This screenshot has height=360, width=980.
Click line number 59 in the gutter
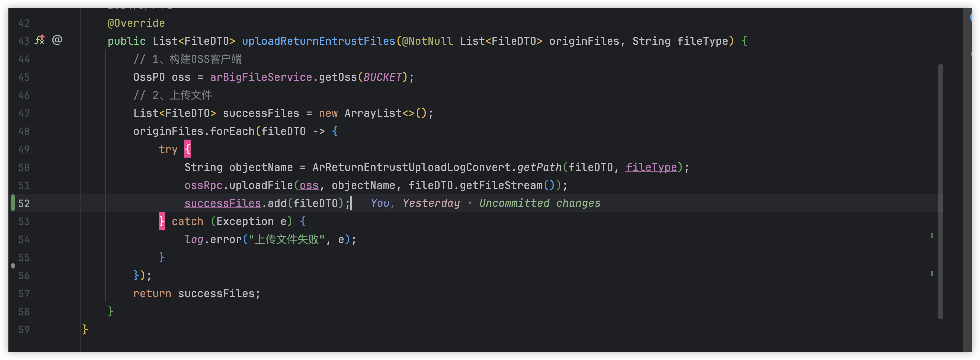pos(24,330)
